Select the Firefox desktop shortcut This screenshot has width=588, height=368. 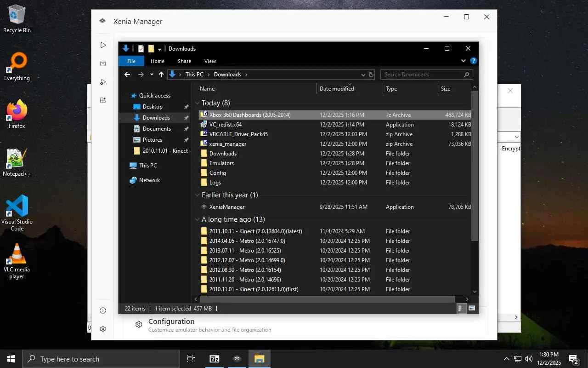pyautogui.click(x=17, y=115)
